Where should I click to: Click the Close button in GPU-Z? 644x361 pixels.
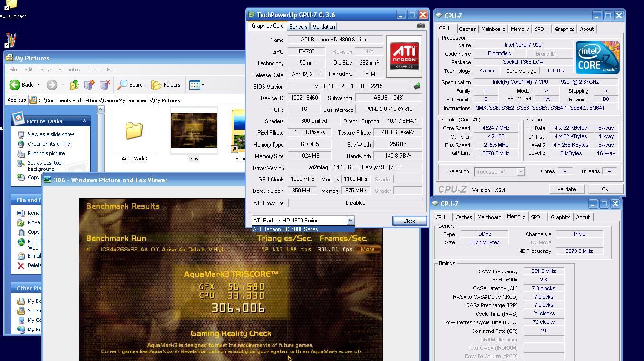pos(410,221)
